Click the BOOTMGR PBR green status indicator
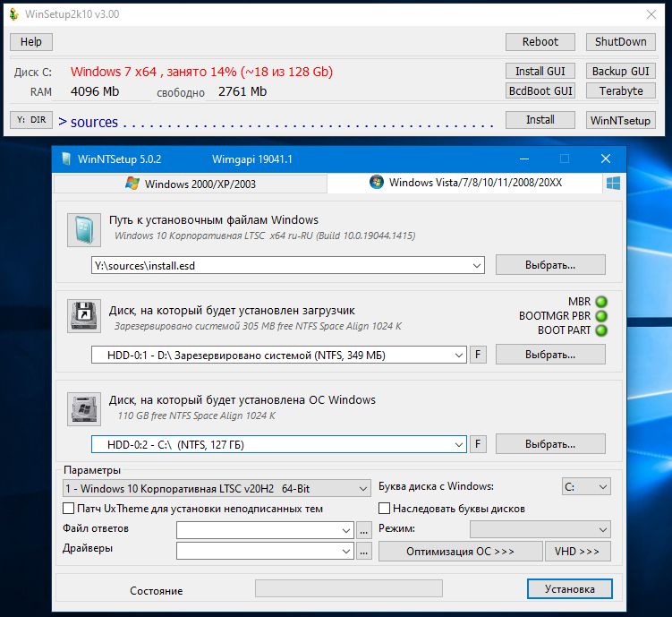The height and width of the screenshot is (617, 672). 601,316
